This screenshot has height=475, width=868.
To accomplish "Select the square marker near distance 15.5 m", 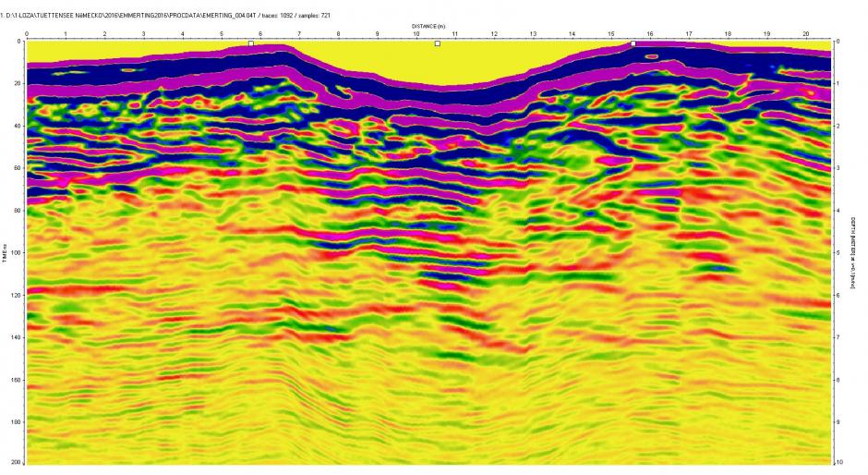I will coord(633,43).
